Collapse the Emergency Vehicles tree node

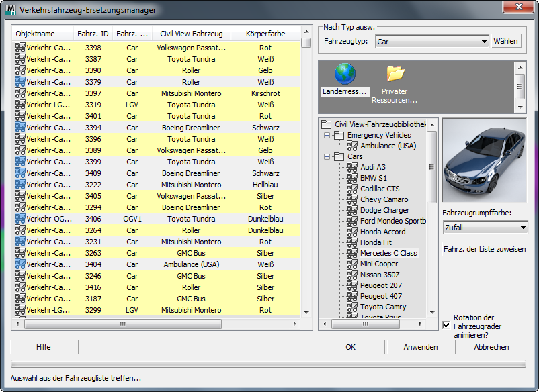[x=327, y=135]
